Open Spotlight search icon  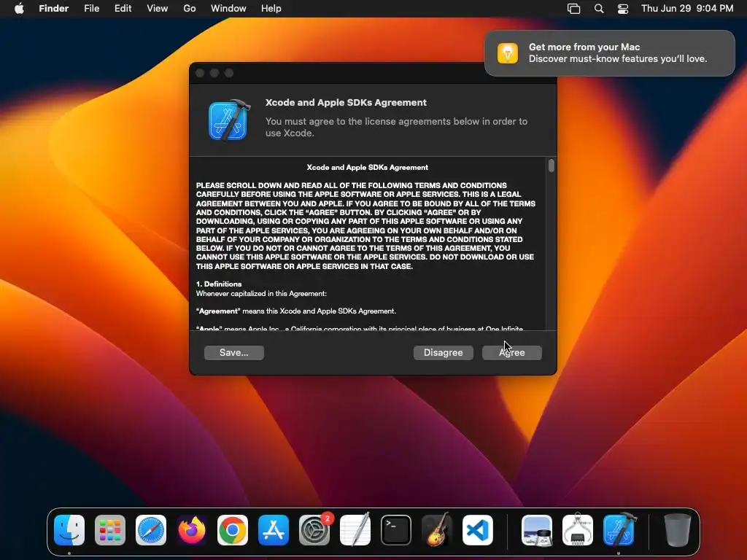(x=599, y=9)
